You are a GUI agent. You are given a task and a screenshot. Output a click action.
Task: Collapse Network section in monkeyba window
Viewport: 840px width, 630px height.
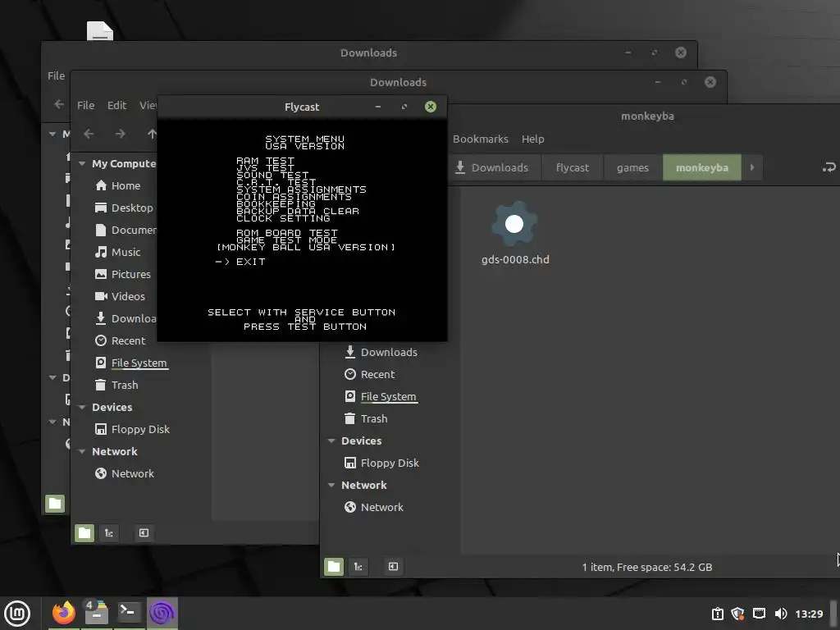[331, 486]
